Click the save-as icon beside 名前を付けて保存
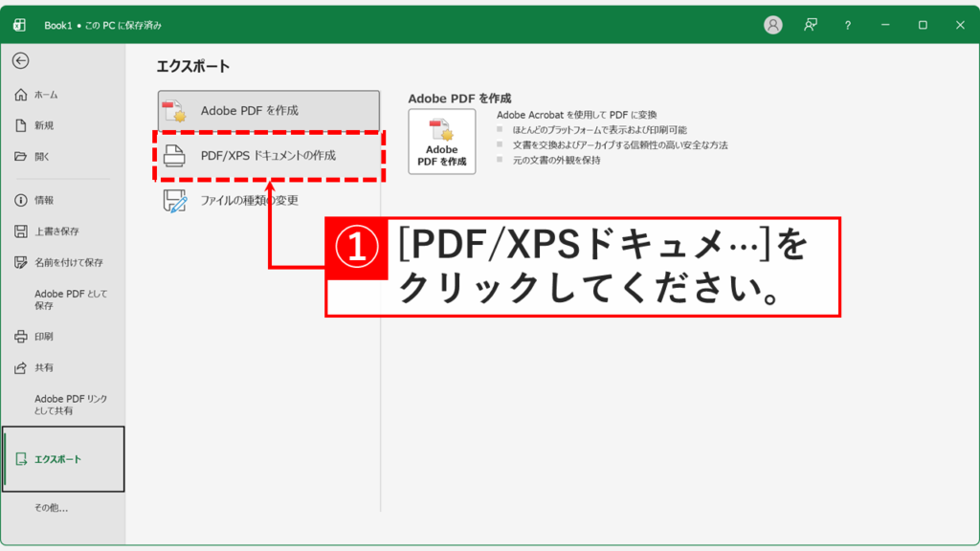This screenshot has height=551, width=980. pos(21,262)
